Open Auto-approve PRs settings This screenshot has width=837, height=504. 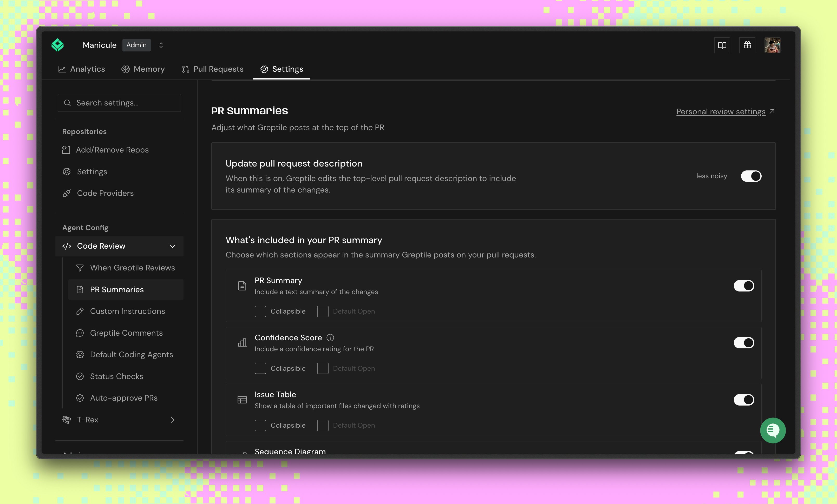(x=126, y=398)
